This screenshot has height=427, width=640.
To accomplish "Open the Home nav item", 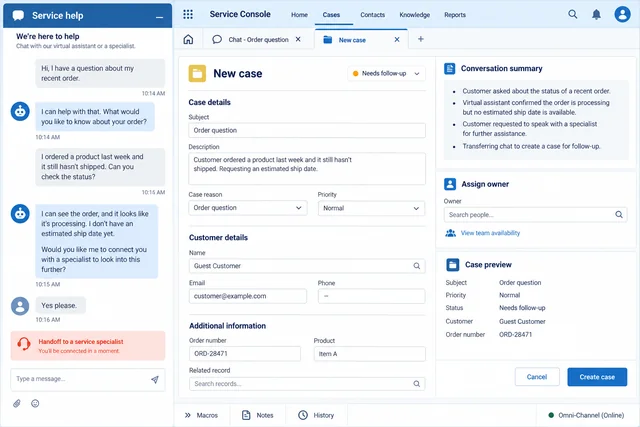I will point(299,15).
